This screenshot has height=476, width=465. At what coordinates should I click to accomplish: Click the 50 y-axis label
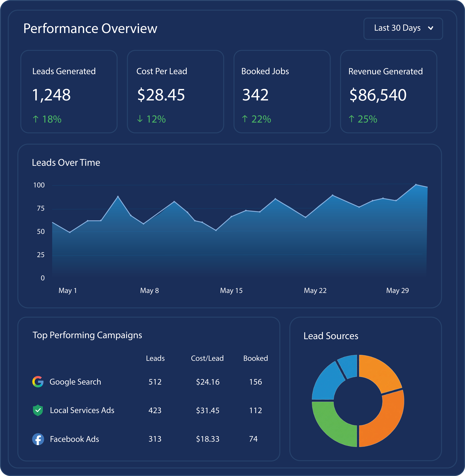point(41,232)
